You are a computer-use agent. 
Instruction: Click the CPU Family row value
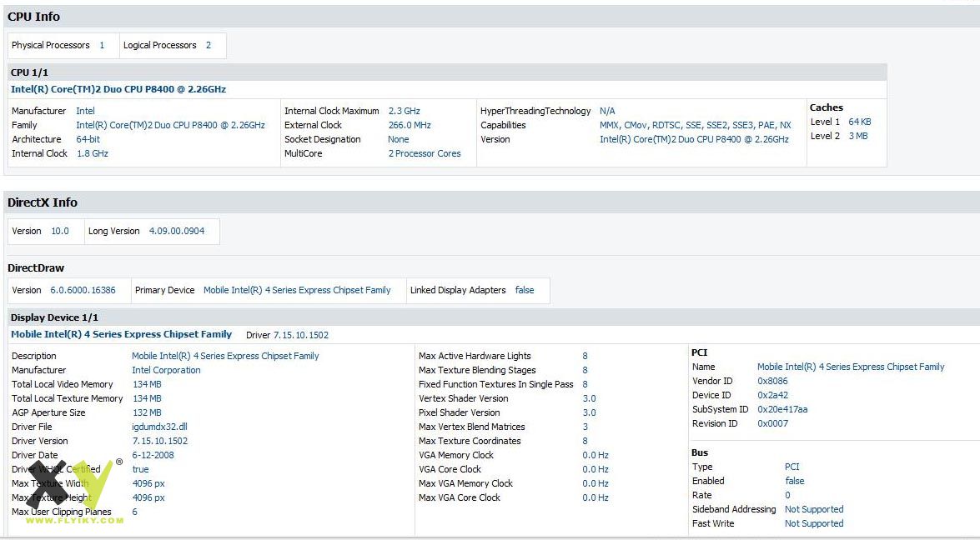tap(170, 126)
